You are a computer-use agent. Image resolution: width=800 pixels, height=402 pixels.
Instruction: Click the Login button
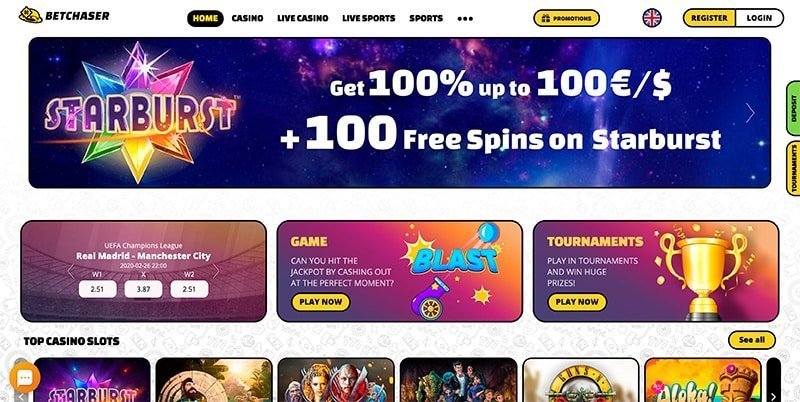(x=759, y=18)
